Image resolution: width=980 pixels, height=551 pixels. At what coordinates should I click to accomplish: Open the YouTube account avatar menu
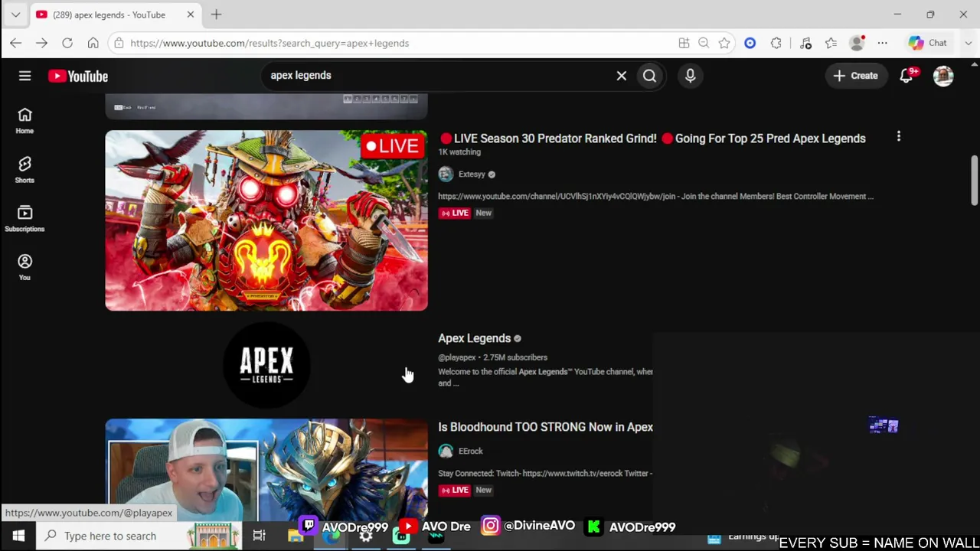coord(943,76)
